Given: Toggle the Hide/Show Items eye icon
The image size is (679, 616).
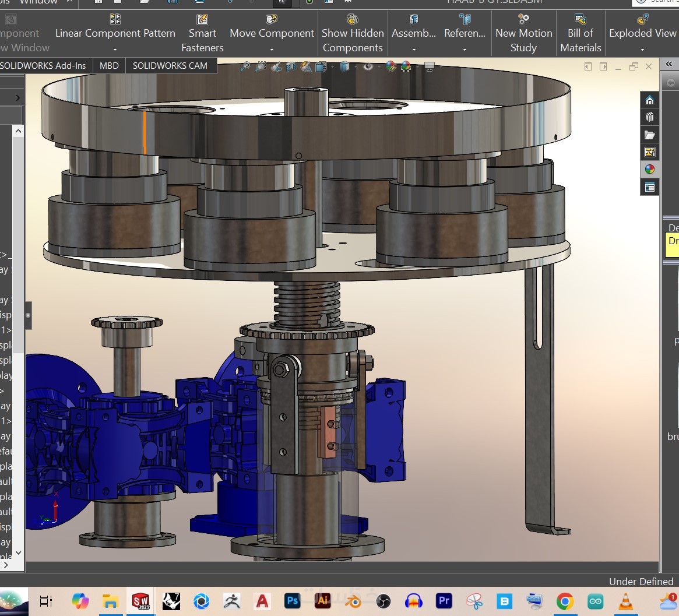Looking at the screenshot, I should coord(368,67).
